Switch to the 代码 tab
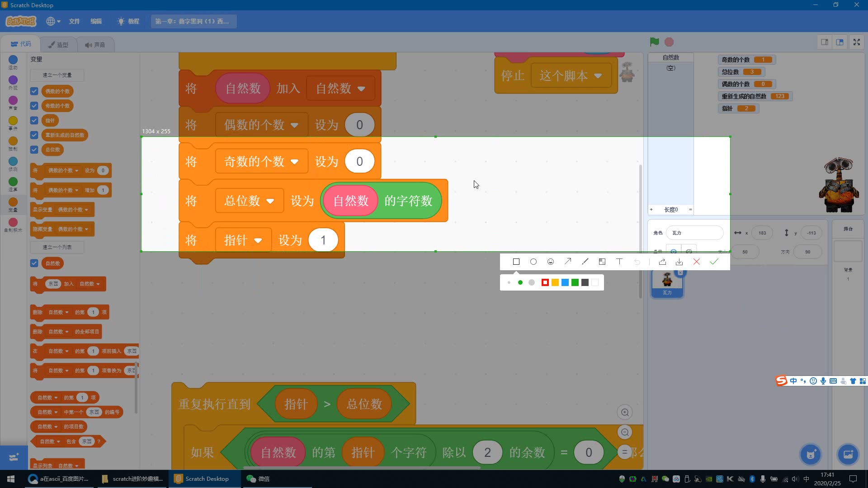Screen dimensions: 868x488 (x=21, y=44)
